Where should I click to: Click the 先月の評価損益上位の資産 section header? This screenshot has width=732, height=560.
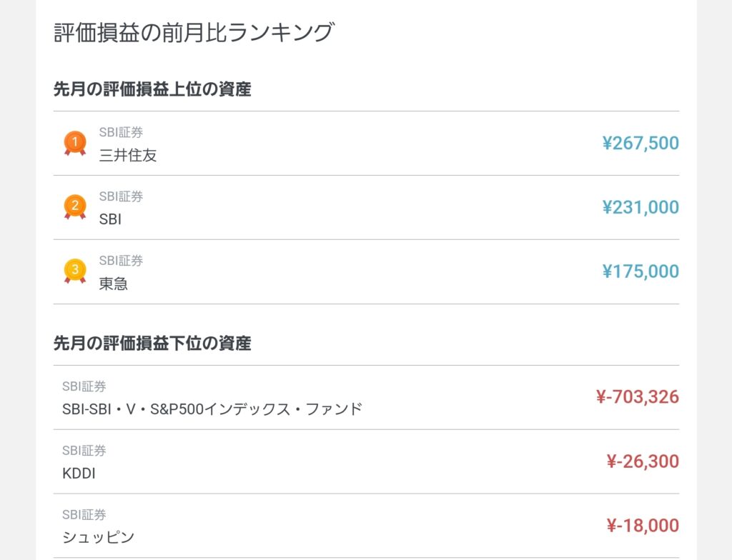tap(152, 89)
